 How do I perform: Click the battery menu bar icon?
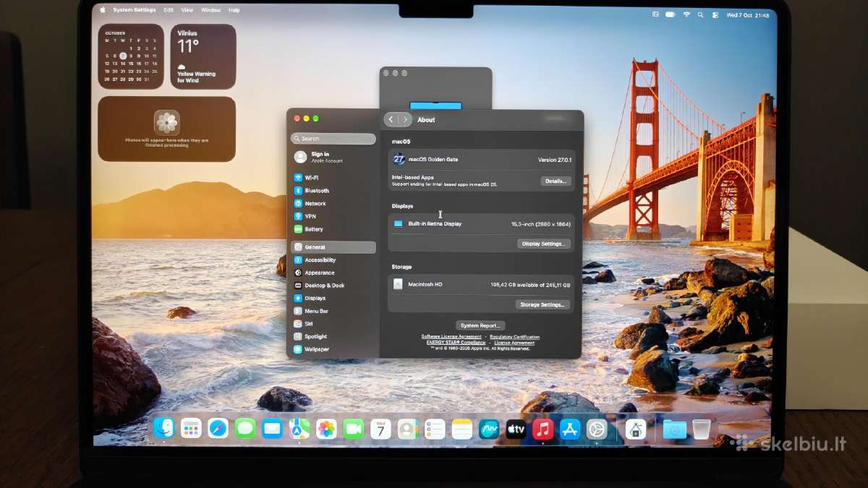coord(671,14)
